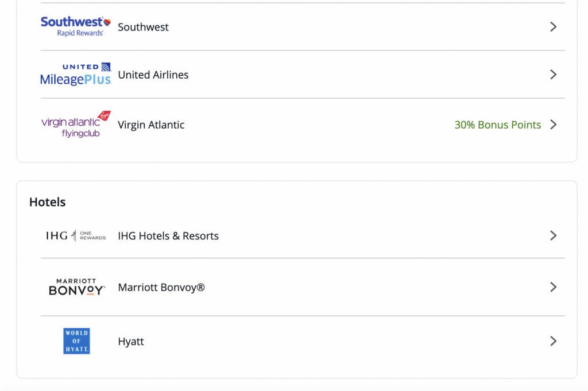Image resolution: width=588 pixels, height=391 pixels.
Task: Open the Virgin Atlantic details chevron
Action: coord(553,125)
